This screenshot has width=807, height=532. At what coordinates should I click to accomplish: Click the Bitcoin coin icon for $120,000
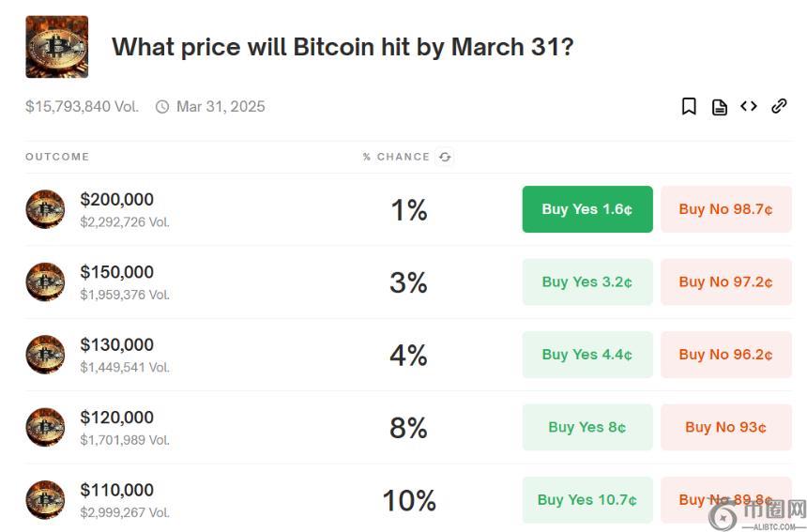[45, 428]
